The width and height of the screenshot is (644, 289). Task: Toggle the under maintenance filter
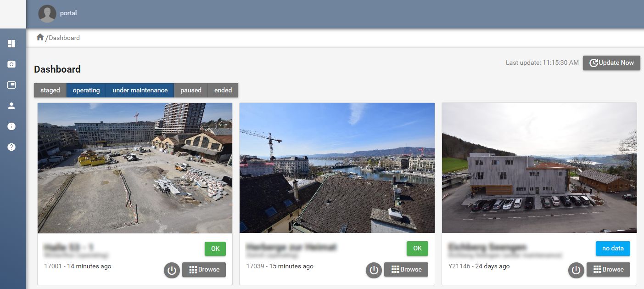tap(140, 90)
